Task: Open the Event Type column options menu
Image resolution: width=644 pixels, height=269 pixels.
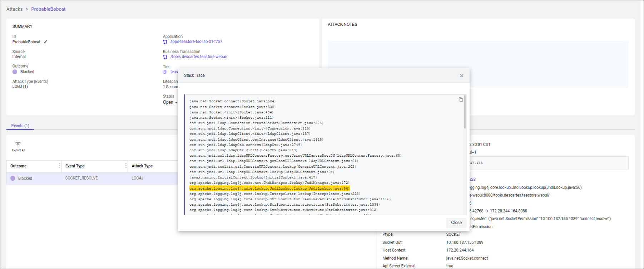Action: pos(126,166)
